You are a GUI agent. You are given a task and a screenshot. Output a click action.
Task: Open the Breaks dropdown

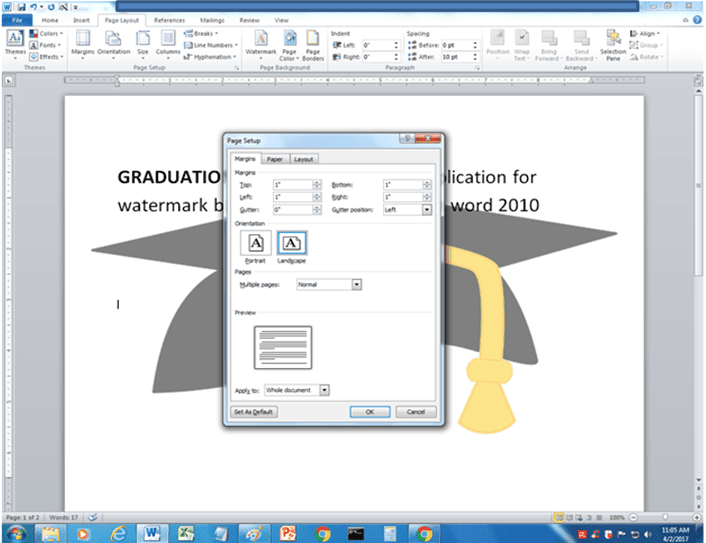point(201,34)
